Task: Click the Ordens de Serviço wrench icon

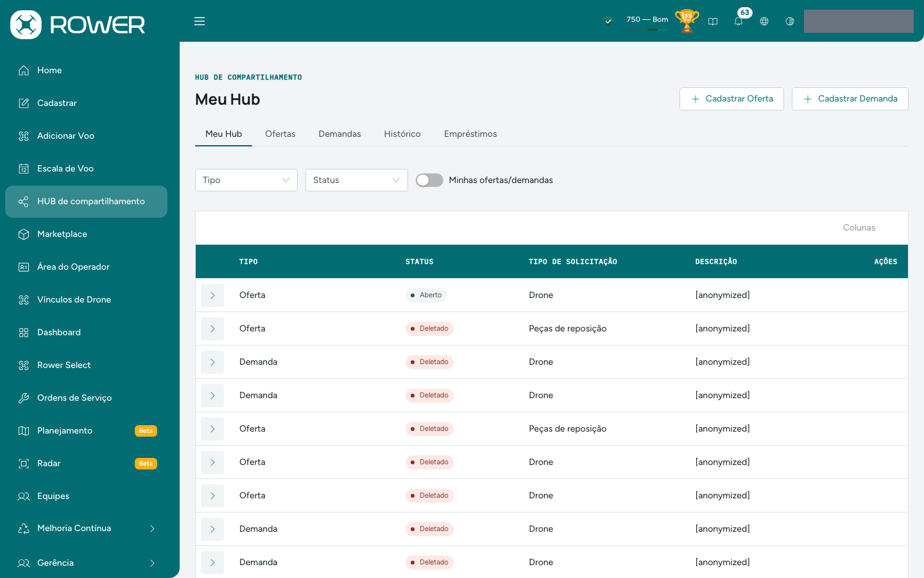Action: coord(24,398)
